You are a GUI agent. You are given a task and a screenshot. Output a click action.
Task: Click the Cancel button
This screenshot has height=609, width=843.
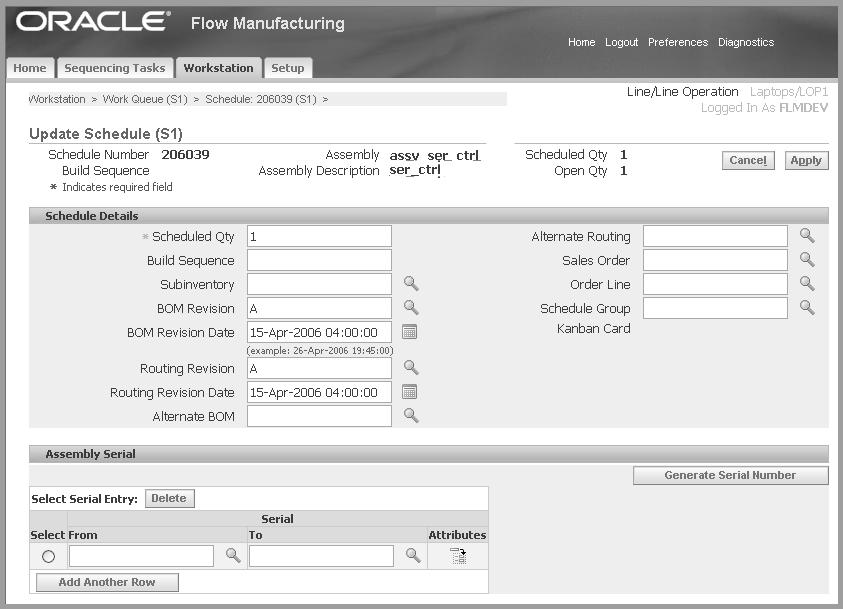(x=748, y=160)
